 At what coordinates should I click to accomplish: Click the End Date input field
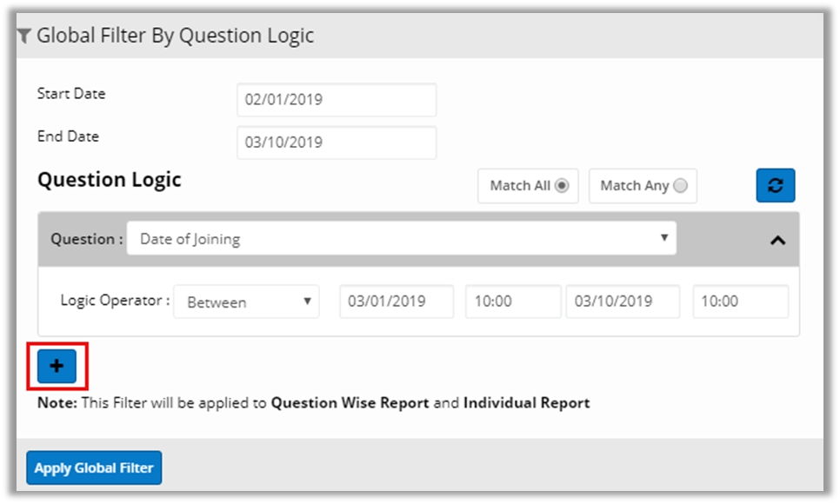(x=337, y=143)
